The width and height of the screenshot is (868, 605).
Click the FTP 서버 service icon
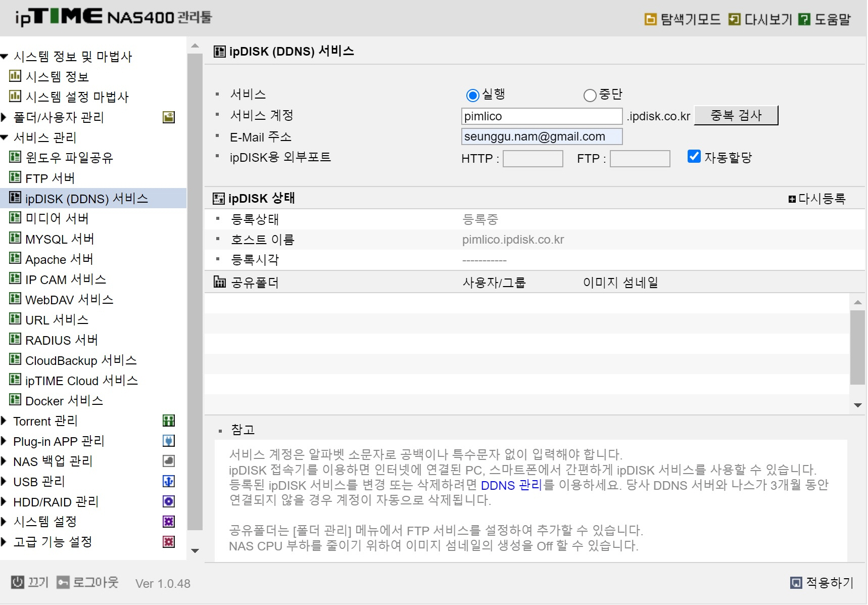point(15,177)
